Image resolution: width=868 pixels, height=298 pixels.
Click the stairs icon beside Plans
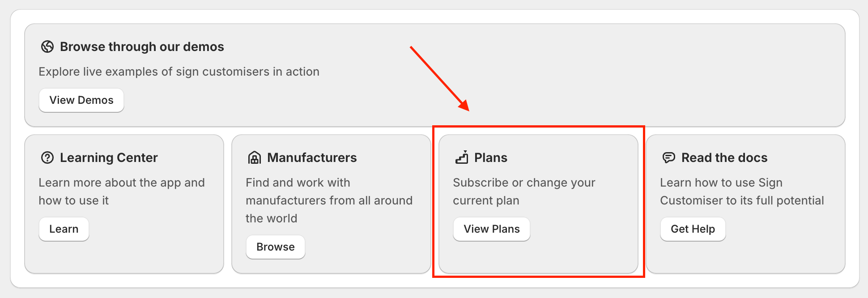point(462,158)
